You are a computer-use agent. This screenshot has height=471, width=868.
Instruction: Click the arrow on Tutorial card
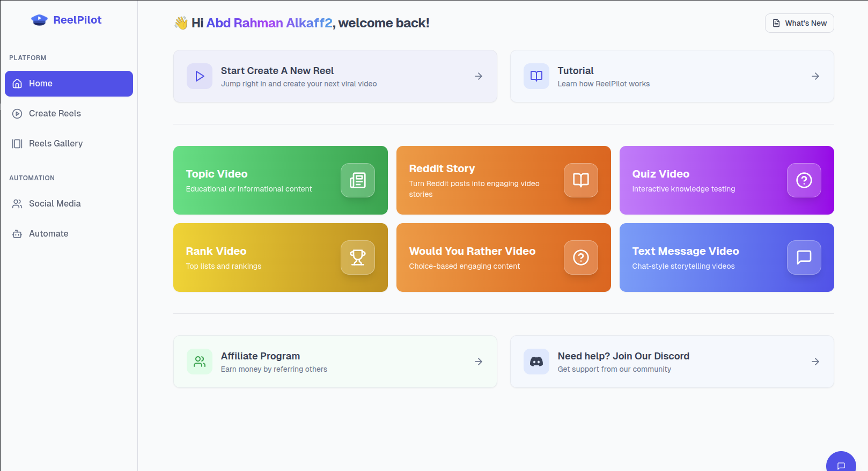click(x=815, y=76)
